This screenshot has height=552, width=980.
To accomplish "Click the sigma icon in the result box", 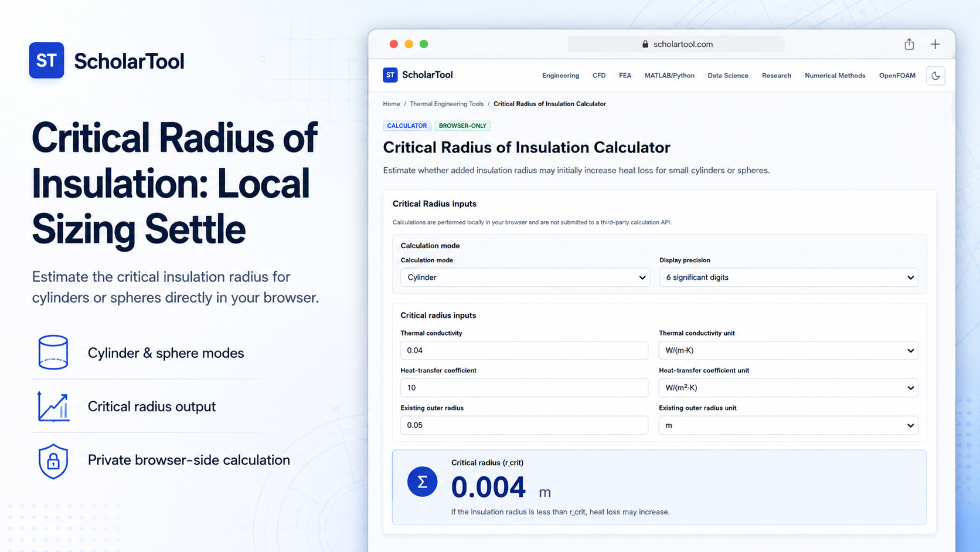I will [422, 482].
